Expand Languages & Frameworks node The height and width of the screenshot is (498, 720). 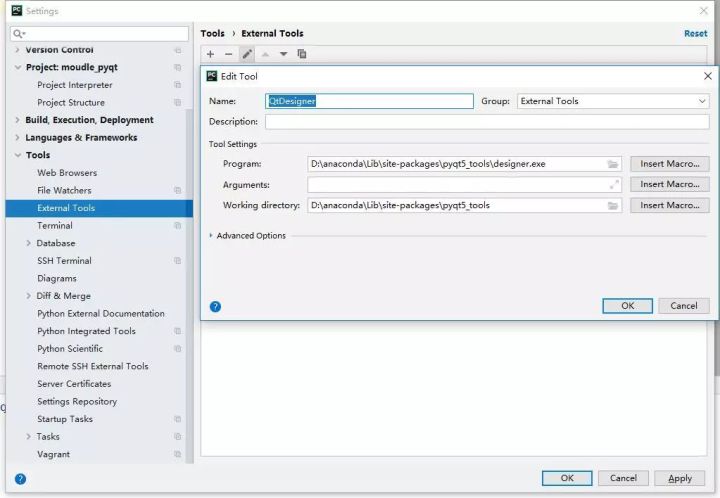17,138
